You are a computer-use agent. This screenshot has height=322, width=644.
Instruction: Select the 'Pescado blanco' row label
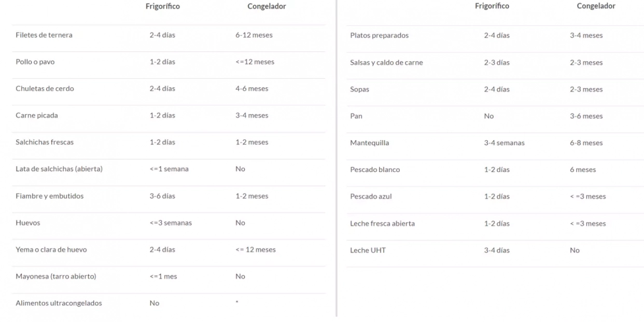375,170
